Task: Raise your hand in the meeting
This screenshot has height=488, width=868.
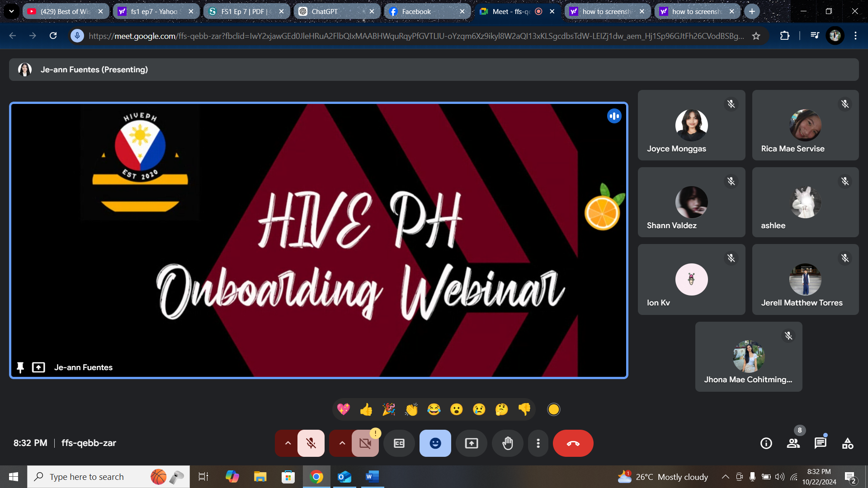Action: pos(508,443)
